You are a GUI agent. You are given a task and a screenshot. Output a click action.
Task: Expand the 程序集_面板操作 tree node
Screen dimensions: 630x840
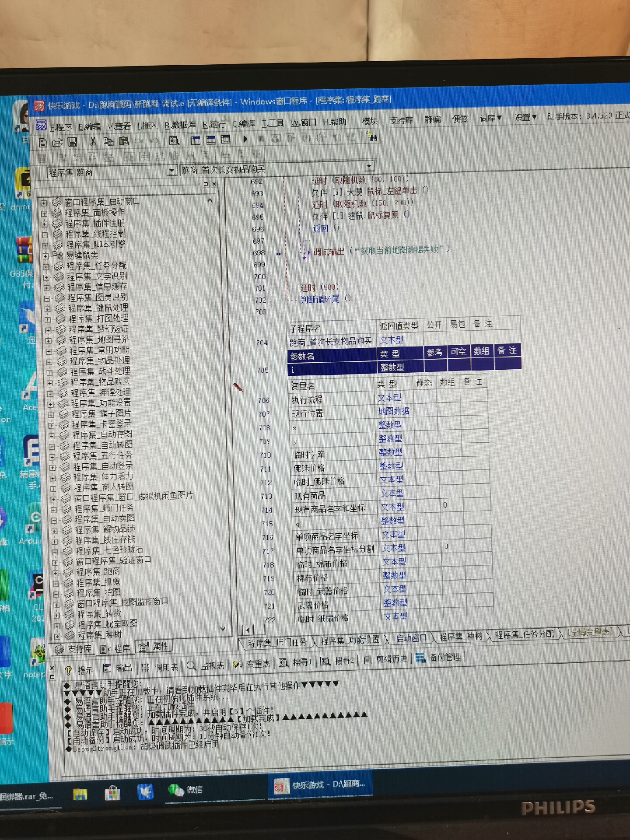(44, 213)
